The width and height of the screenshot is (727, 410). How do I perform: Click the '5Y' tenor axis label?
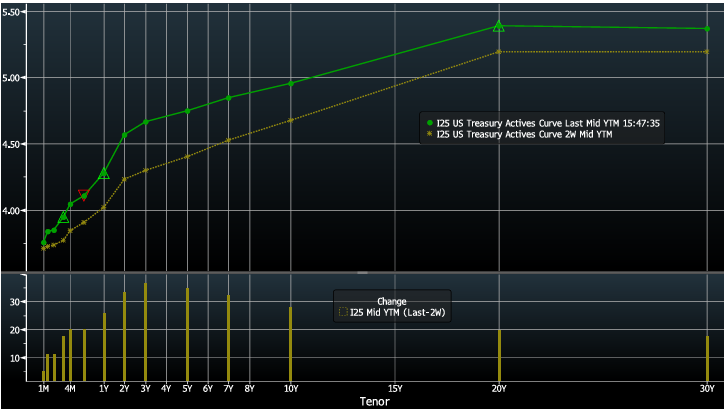tap(187, 389)
